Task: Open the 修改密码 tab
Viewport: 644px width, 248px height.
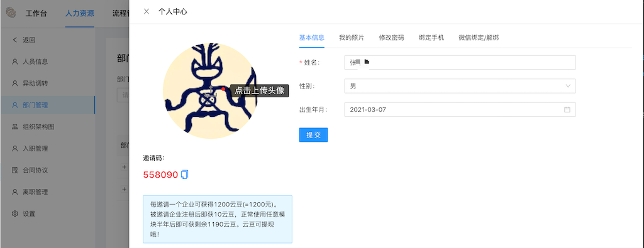Action: pyautogui.click(x=391, y=38)
